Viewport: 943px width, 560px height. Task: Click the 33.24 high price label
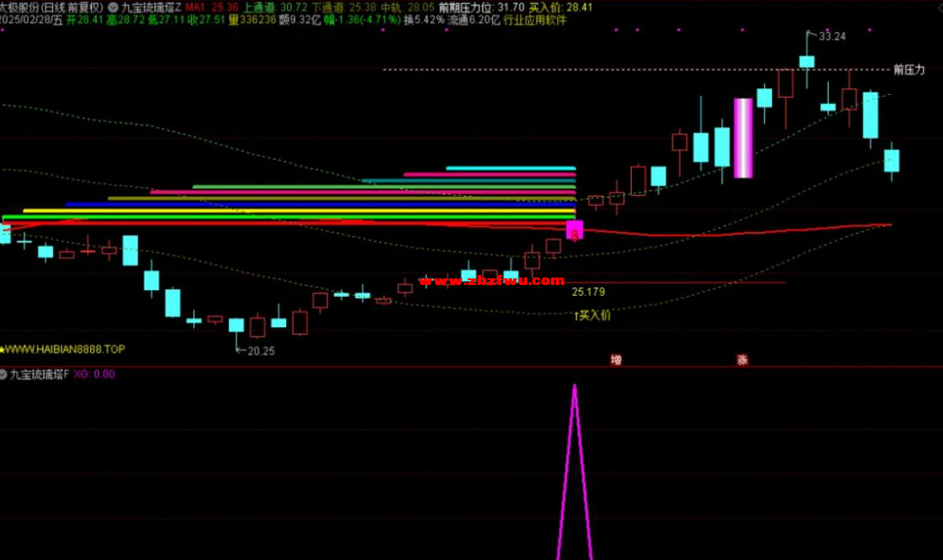832,37
